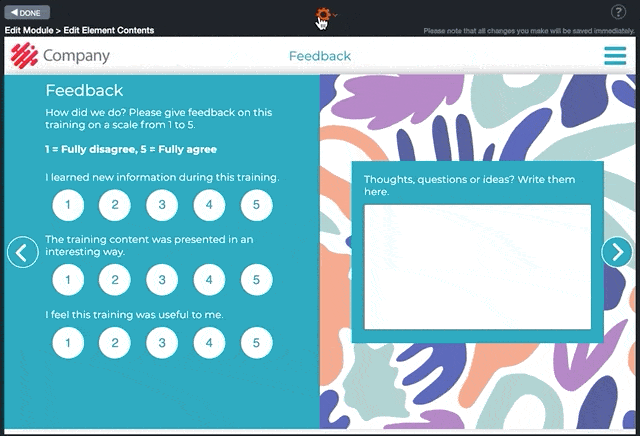The height and width of the screenshot is (436, 640).
Task: Rate 1 for learned new information
Action: pos(68,205)
